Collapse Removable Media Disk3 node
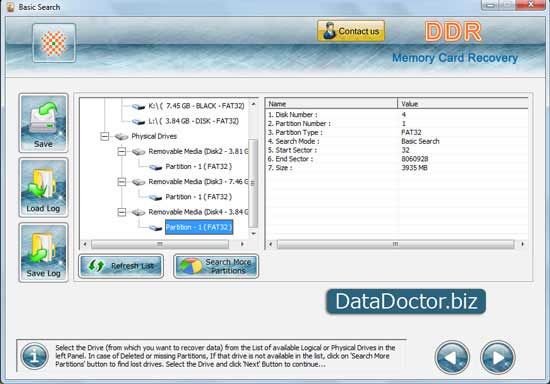Image resolution: width=550 pixels, height=384 pixels. (x=122, y=182)
